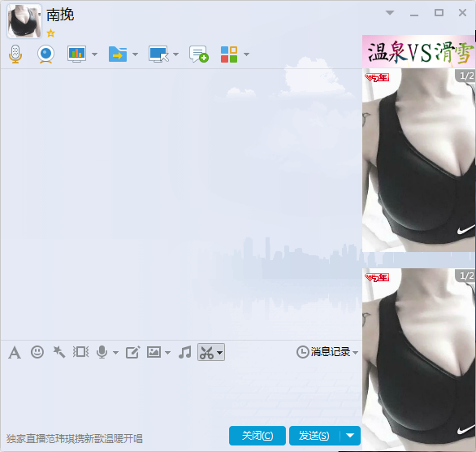This screenshot has height=452, width=476.
Task: Record a voice message with mic icon
Action: click(102, 352)
